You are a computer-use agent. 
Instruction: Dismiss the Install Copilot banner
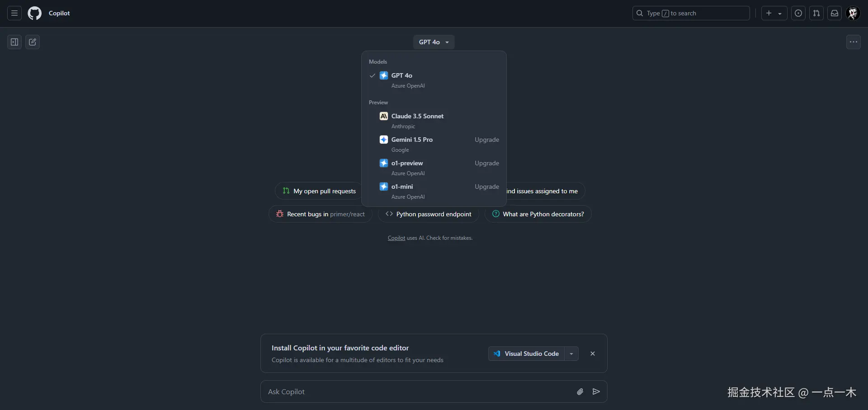pos(593,354)
